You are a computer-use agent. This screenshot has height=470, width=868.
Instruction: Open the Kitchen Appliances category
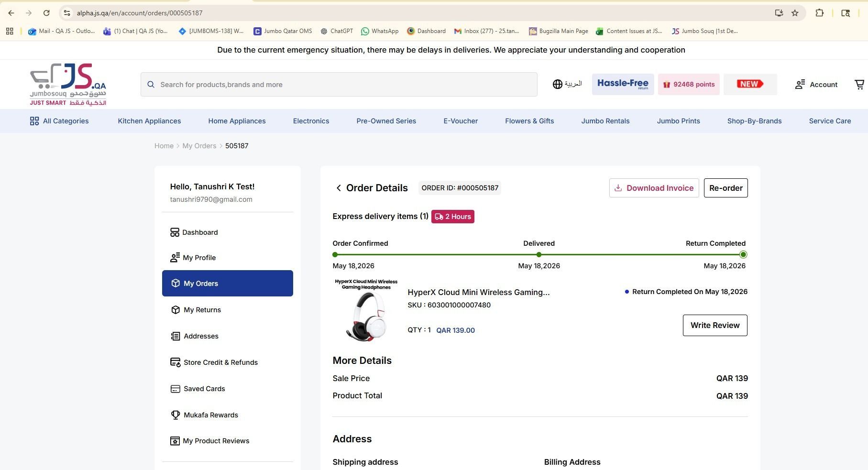pos(149,121)
